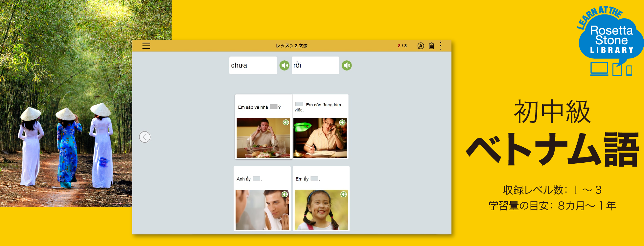The width and height of the screenshot is (644, 246).
Task: Play audio on woman-writing photo
Action: click(x=342, y=122)
